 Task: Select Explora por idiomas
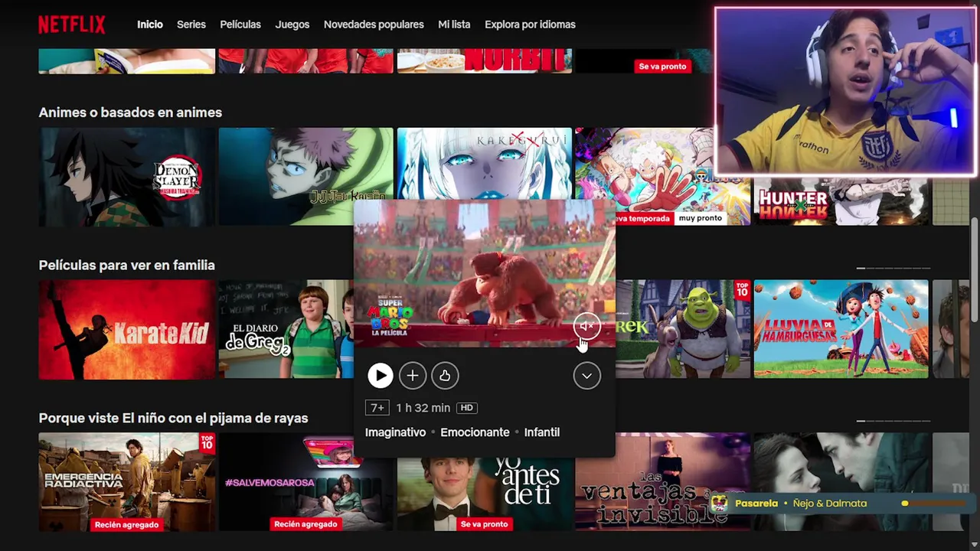click(530, 24)
